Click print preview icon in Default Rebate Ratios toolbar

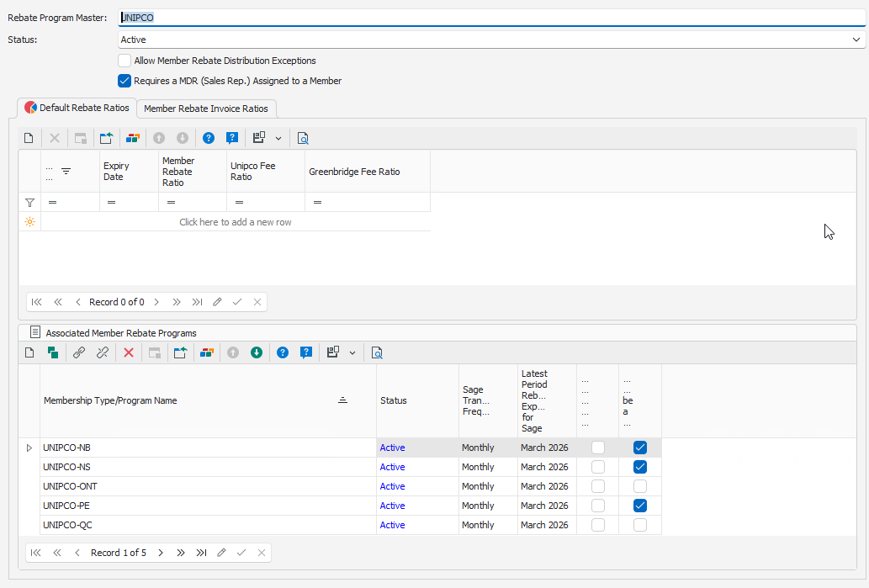click(303, 138)
